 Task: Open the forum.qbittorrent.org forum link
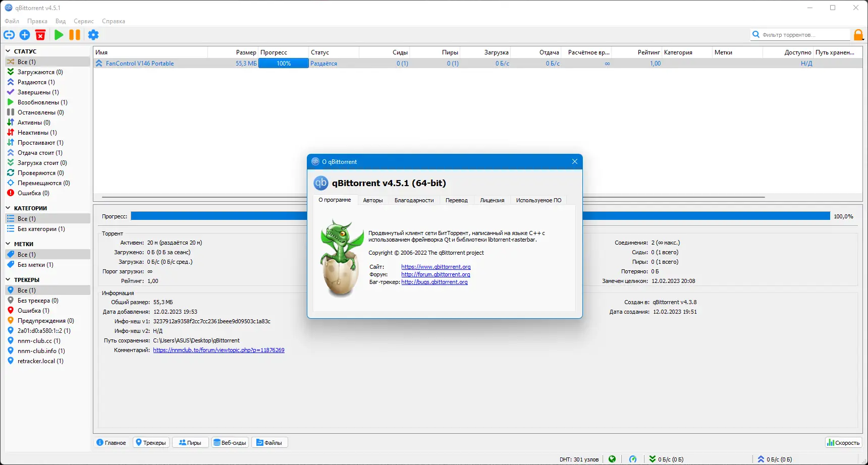tap(436, 274)
